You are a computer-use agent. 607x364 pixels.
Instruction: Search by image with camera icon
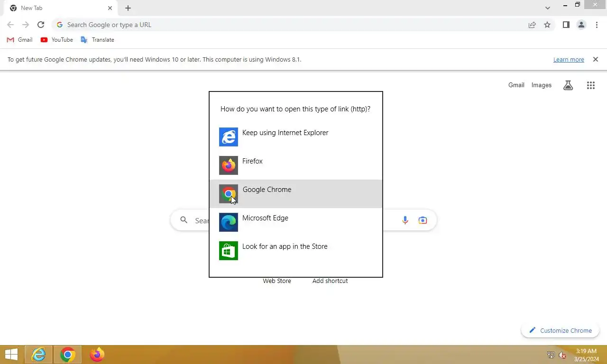[x=423, y=220]
